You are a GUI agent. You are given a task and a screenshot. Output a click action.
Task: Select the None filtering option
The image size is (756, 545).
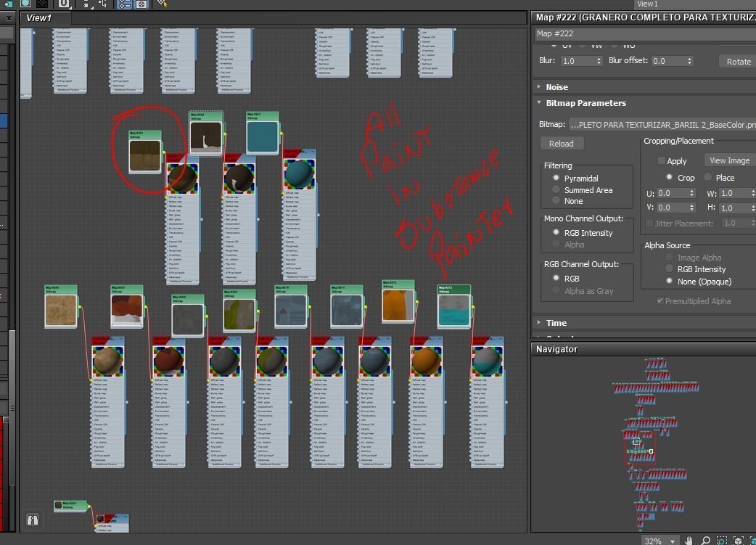pos(556,200)
